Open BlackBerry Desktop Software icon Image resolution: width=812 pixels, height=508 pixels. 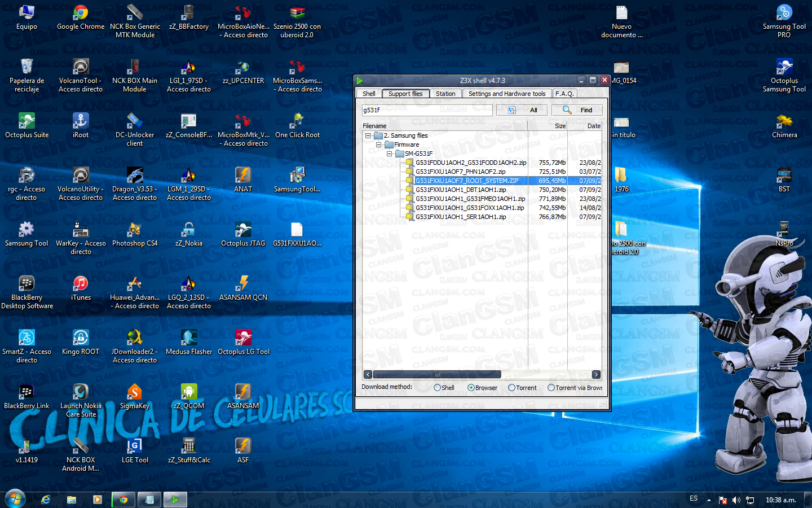pos(27,292)
